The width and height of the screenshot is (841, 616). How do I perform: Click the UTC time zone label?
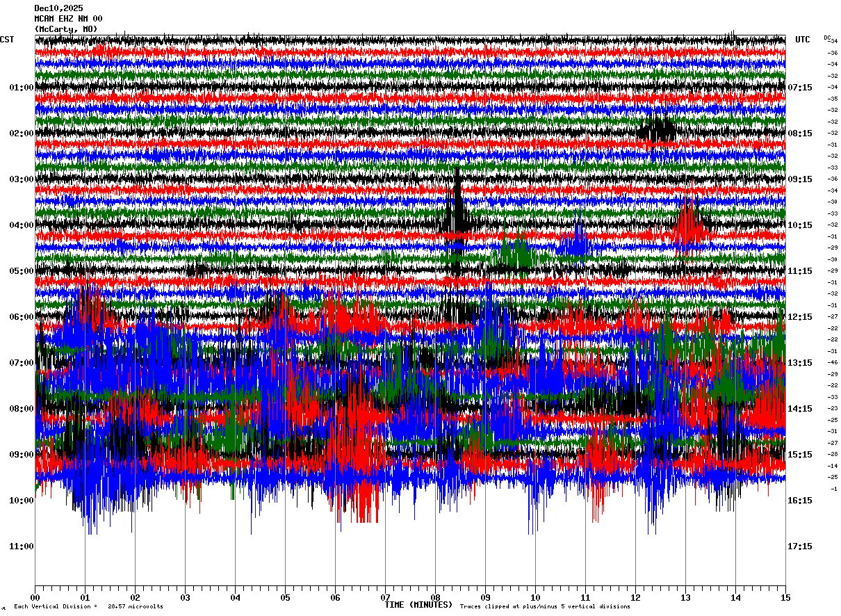tap(803, 40)
